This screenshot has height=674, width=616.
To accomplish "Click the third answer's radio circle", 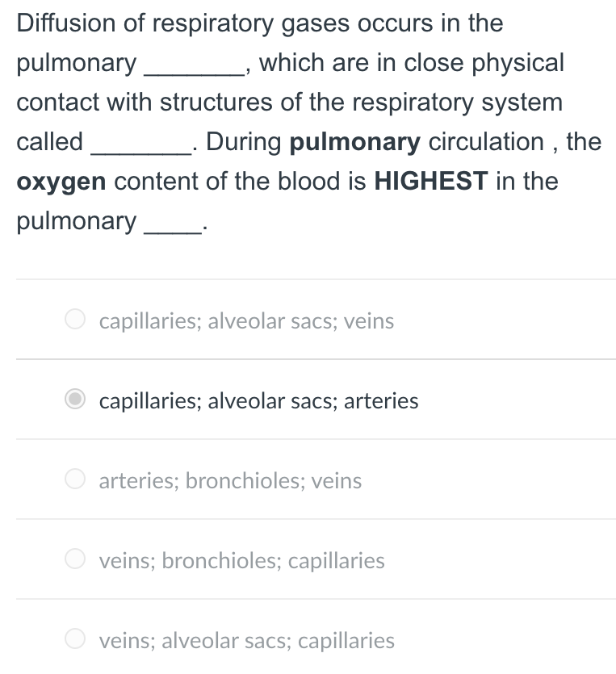I will pos(74,478).
